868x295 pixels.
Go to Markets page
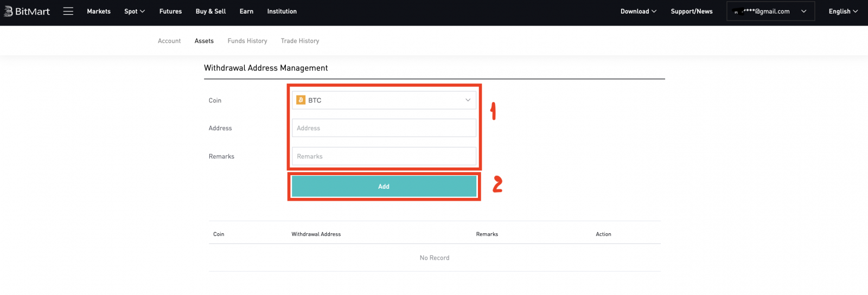tap(99, 11)
